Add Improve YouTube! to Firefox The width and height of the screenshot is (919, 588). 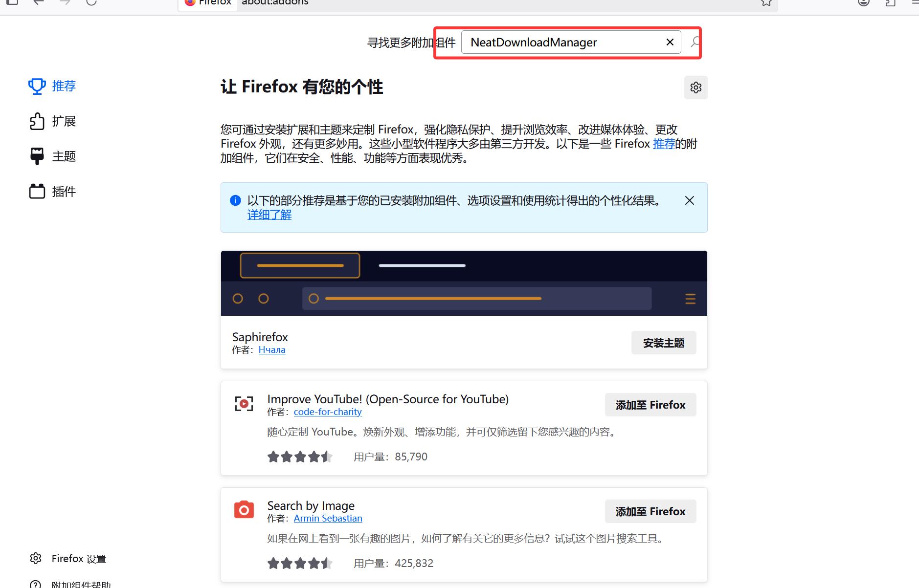(x=650, y=405)
